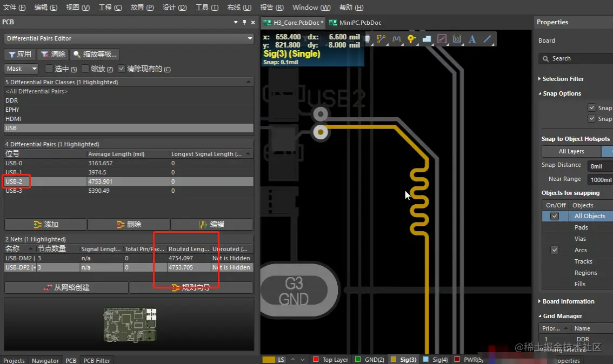Select the interactive length tuning tool
This screenshot has width=613, height=364.
coord(396,39)
